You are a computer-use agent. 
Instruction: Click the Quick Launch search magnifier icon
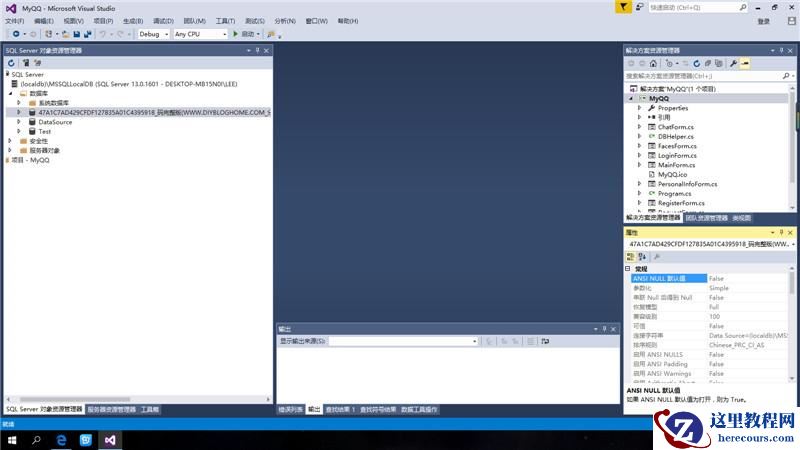743,8
